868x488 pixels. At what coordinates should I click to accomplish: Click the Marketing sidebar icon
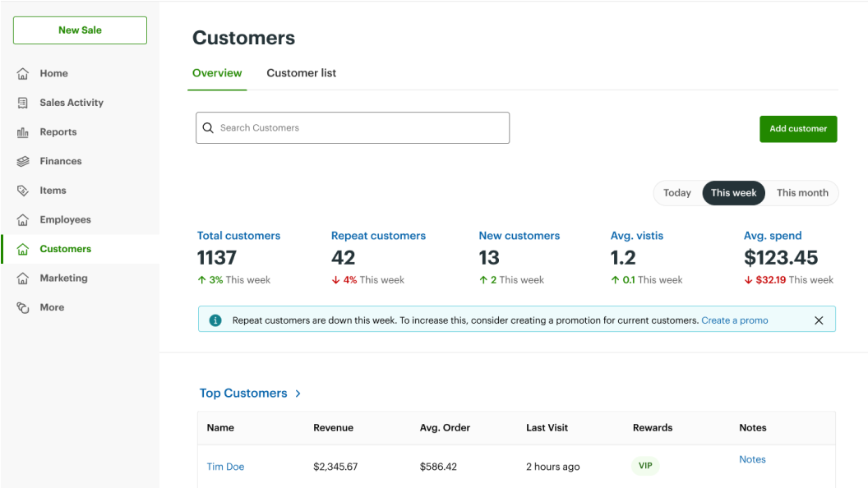tap(23, 279)
